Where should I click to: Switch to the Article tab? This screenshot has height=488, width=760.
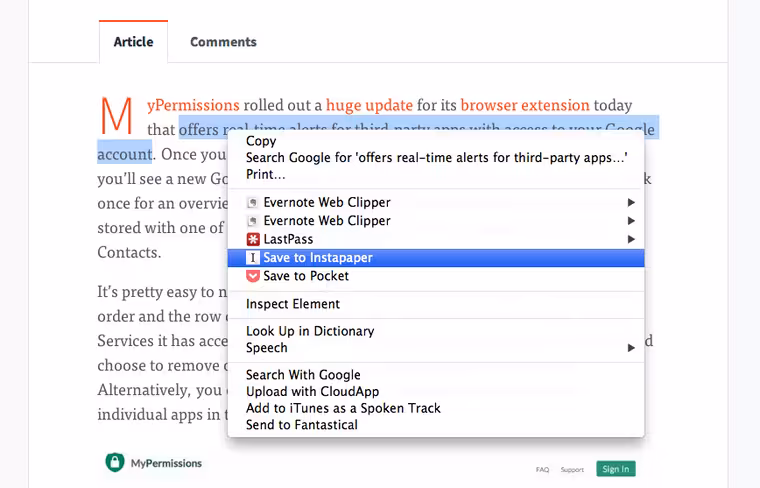point(133,42)
